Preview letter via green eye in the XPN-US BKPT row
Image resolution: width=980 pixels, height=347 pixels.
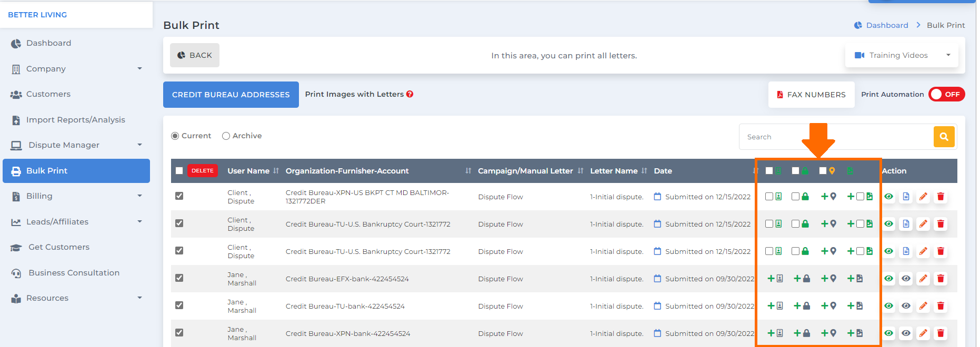tap(888, 197)
